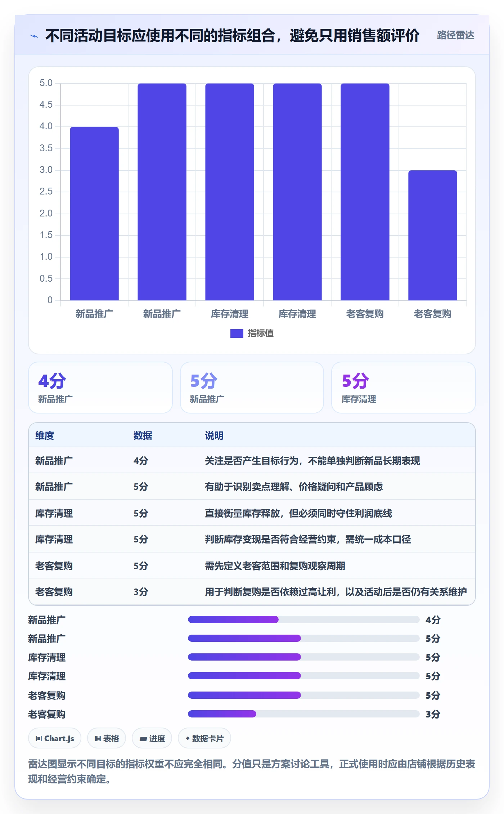Click the 1.5 y-axis tick label
Image resolution: width=504 pixels, height=814 pixels.
pyautogui.click(x=46, y=235)
